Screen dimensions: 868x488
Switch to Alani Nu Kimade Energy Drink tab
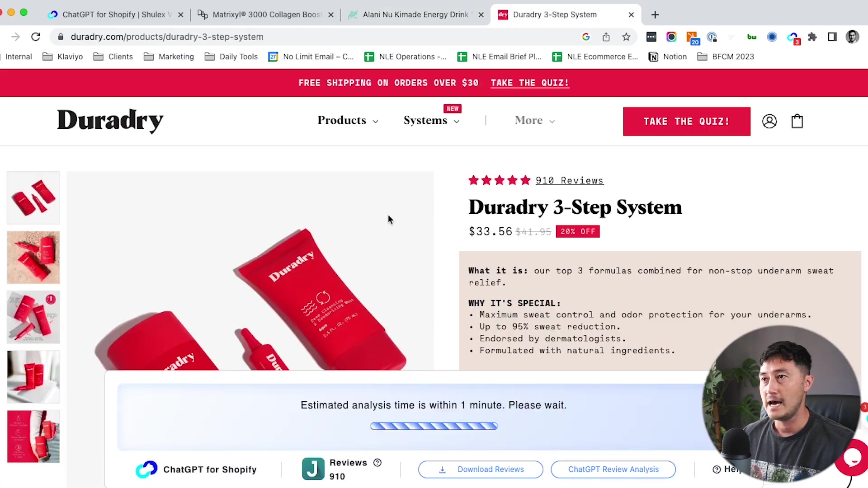pyautogui.click(x=415, y=14)
